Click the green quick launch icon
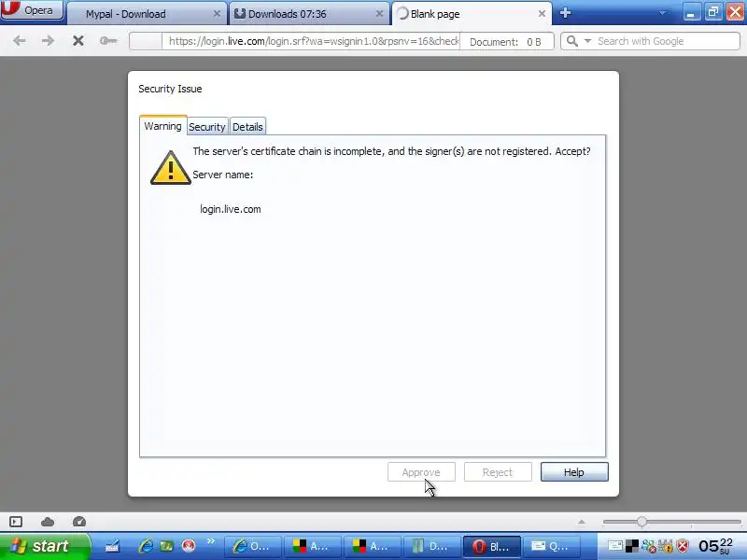Viewport: 747px width, 560px height. coord(166,546)
